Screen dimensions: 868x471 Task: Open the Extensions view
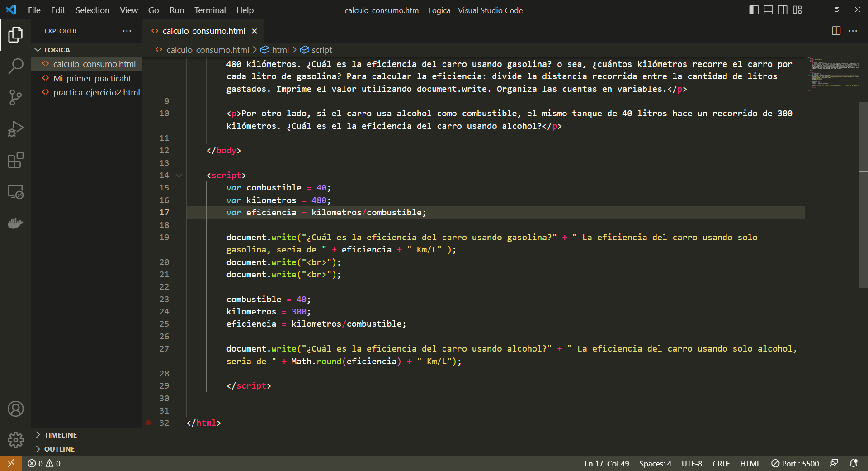point(15,160)
